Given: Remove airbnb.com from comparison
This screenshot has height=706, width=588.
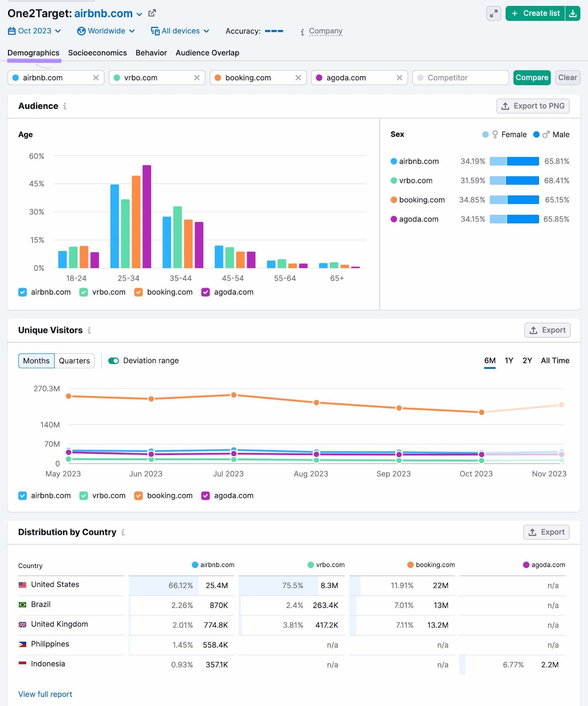Looking at the screenshot, I should [96, 78].
